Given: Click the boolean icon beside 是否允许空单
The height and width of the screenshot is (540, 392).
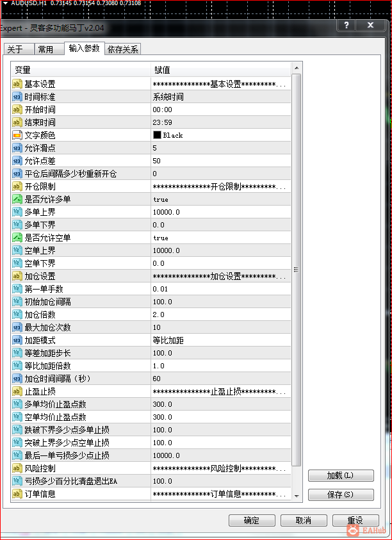Looking at the screenshot, I should pyautogui.click(x=17, y=238).
